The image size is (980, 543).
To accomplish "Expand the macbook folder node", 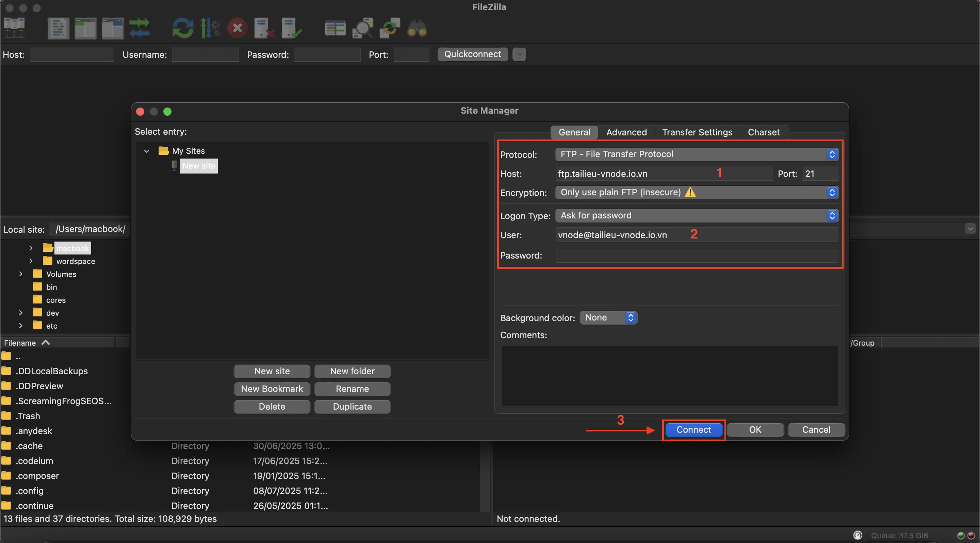I will tap(31, 248).
